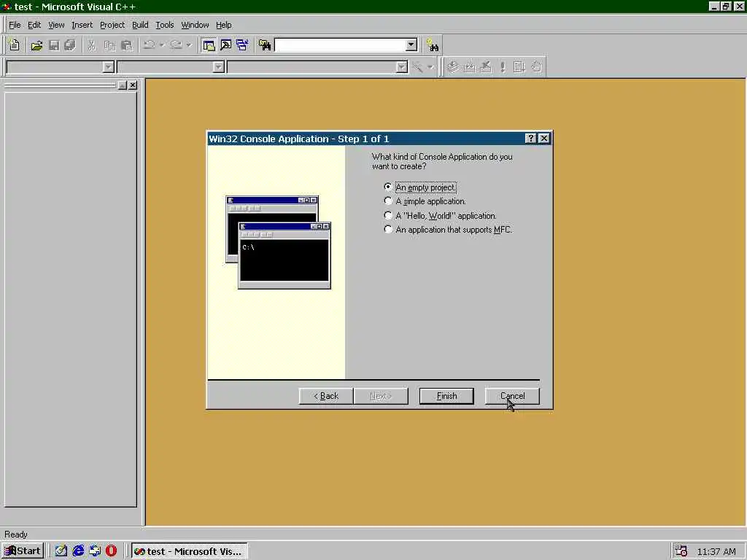
Task: Select the "Hello, World!" application option
Action: [440, 216]
